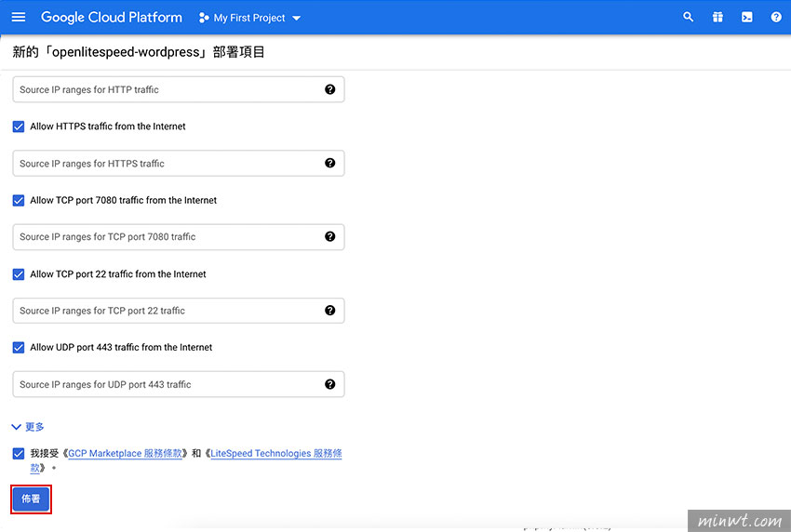Open the hamburger navigation menu
791x532 pixels.
(19, 17)
